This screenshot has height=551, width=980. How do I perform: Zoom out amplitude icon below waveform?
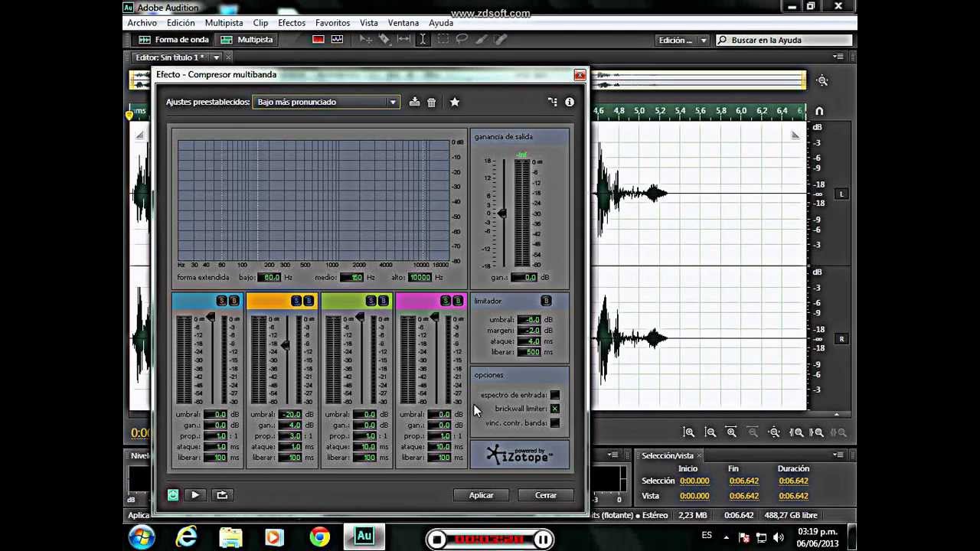[710, 432]
